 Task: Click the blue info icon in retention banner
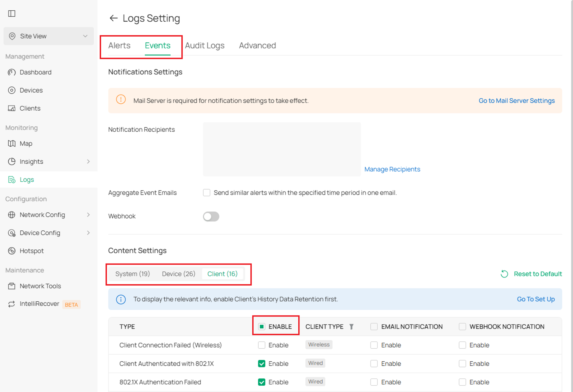(x=121, y=299)
